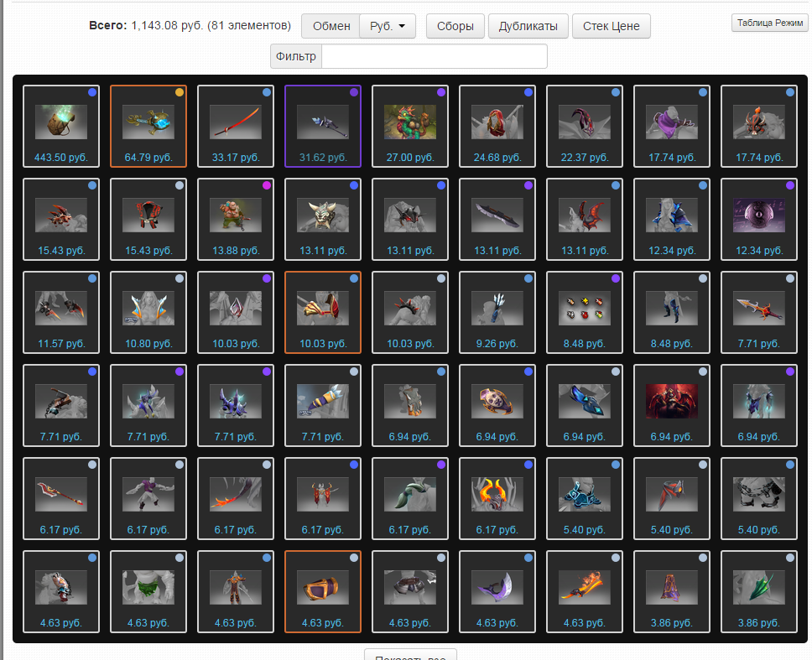Switch to Таблица Режим view

(x=769, y=23)
